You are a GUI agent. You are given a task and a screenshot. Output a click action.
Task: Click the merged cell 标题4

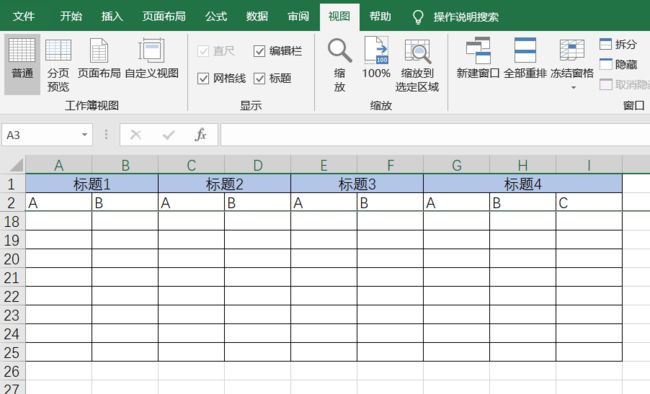pyautogui.click(x=523, y=184)
